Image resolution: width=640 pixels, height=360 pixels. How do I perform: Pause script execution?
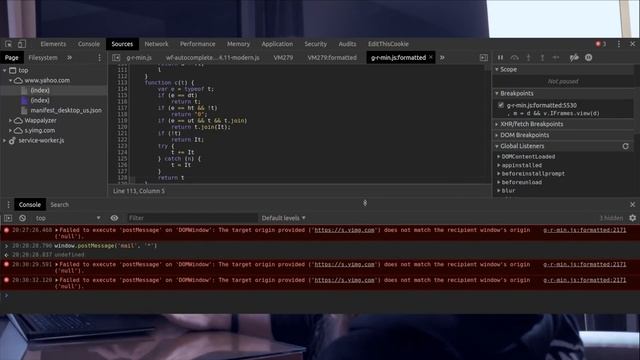coord(500,58)
